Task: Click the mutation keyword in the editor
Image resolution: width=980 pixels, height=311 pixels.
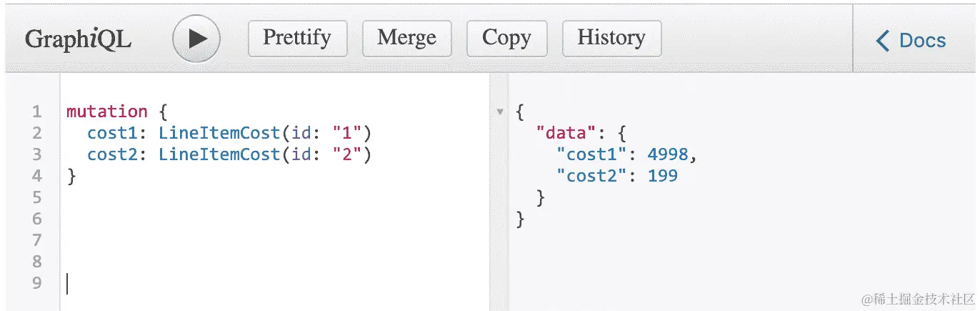Action: point(107,112)
